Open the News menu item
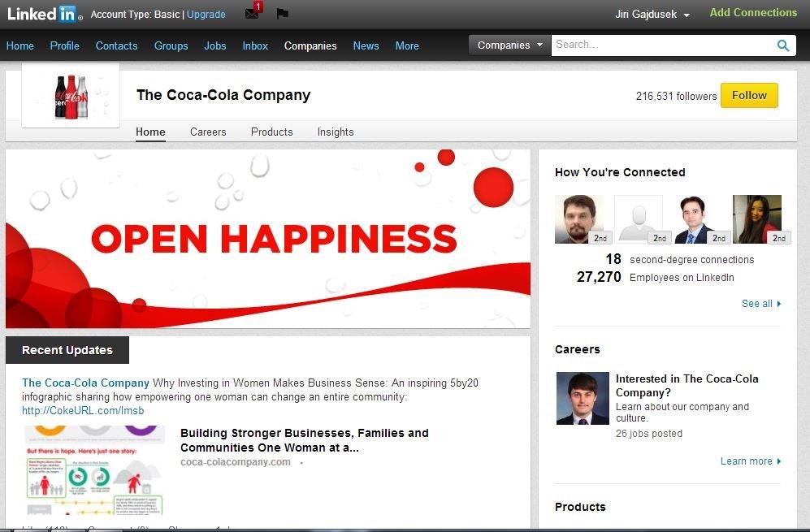The height and width of the screenshot is (532, 810). (x=366, y=45)
